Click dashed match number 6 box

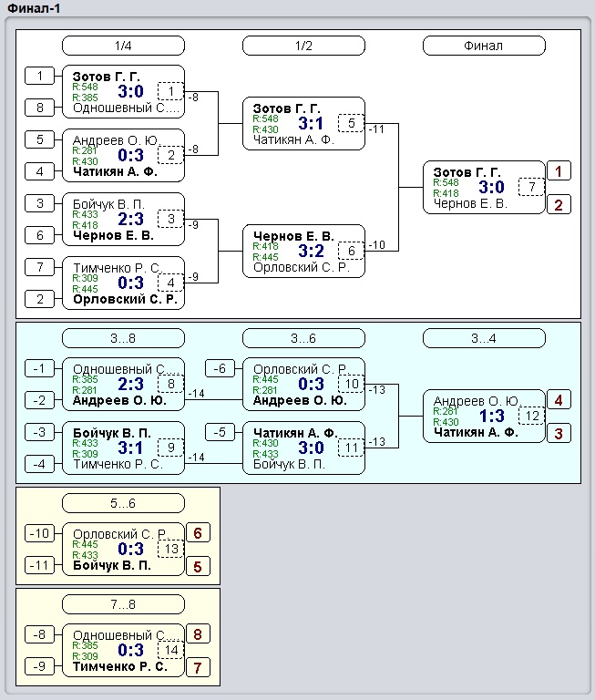pos(352,251)
